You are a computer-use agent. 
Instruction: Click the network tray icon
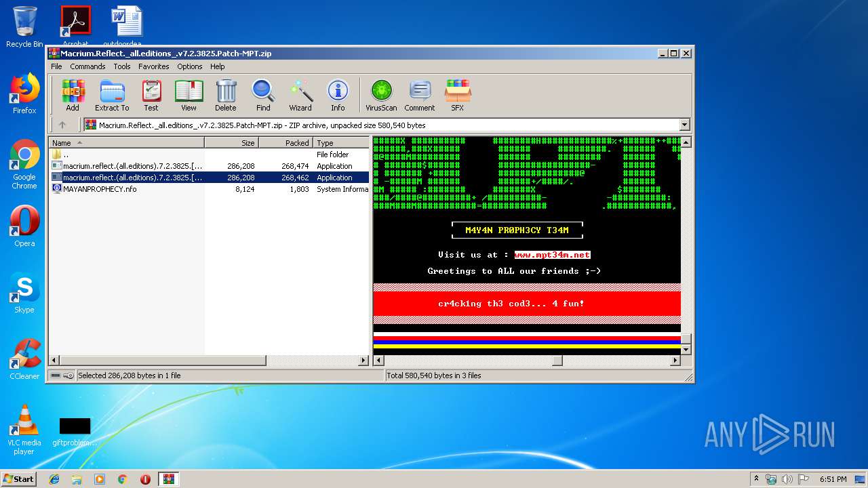[771, 479]
